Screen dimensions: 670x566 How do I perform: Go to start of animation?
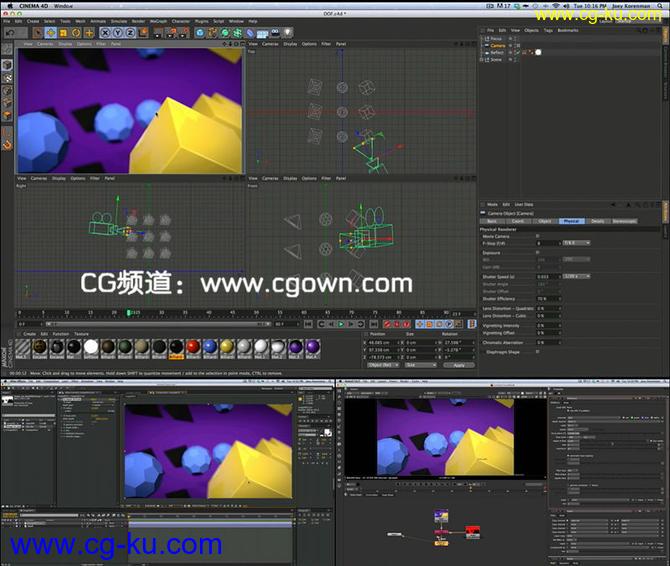(x=308, y=324)
